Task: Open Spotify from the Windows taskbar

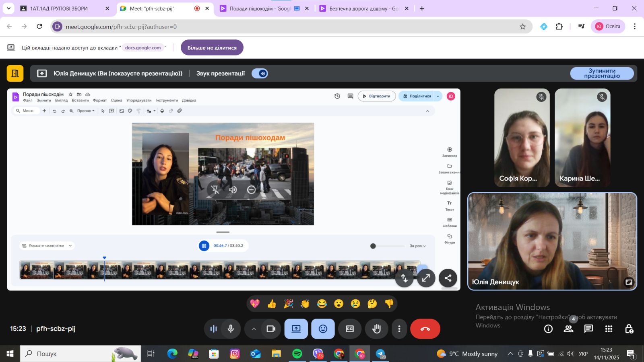Action: 297,354
